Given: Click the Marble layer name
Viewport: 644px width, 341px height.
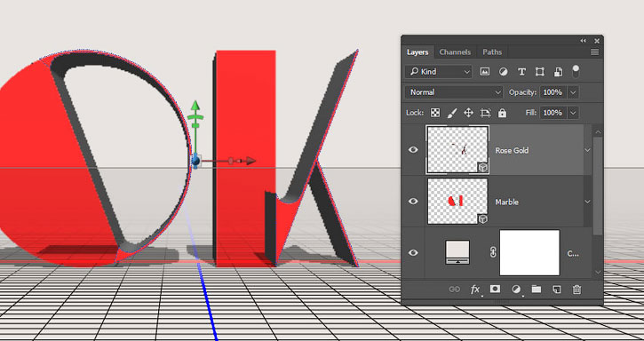Looking at the screenshot, I should point(507,202).
